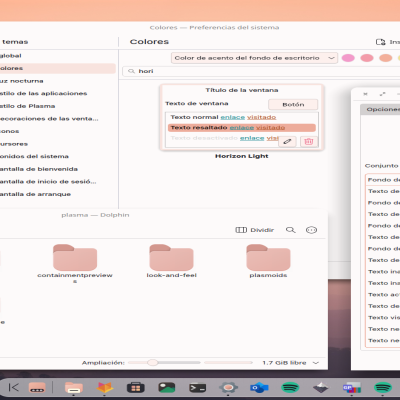Pick the orange accent color swatch
400x400 pixels.
click(385, 58)
